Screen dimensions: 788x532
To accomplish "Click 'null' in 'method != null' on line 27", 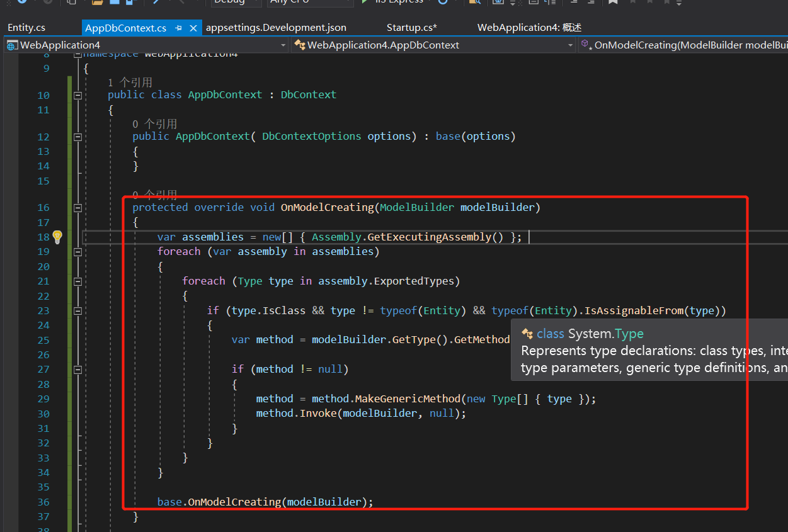I will [330, 369].
